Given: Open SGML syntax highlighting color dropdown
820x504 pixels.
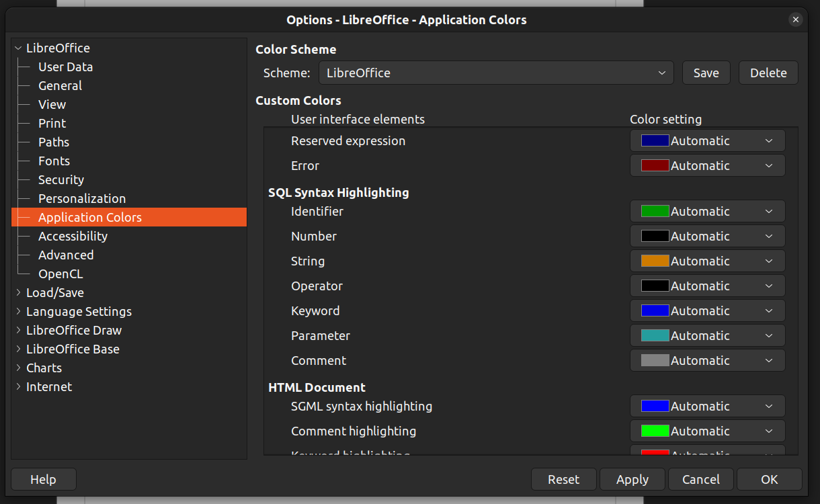Looking at the screenshot, I should pyautogui.click(x=707, y=407).
